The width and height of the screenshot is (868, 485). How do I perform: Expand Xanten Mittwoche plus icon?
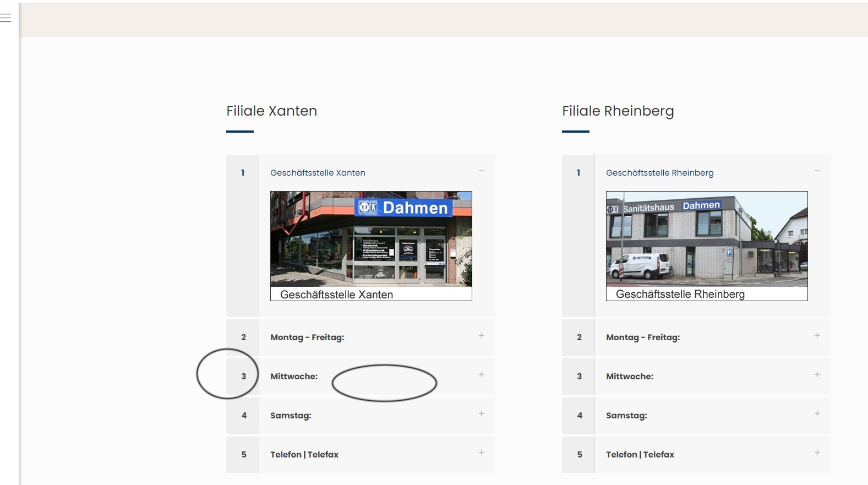click(x=481, y=374)
